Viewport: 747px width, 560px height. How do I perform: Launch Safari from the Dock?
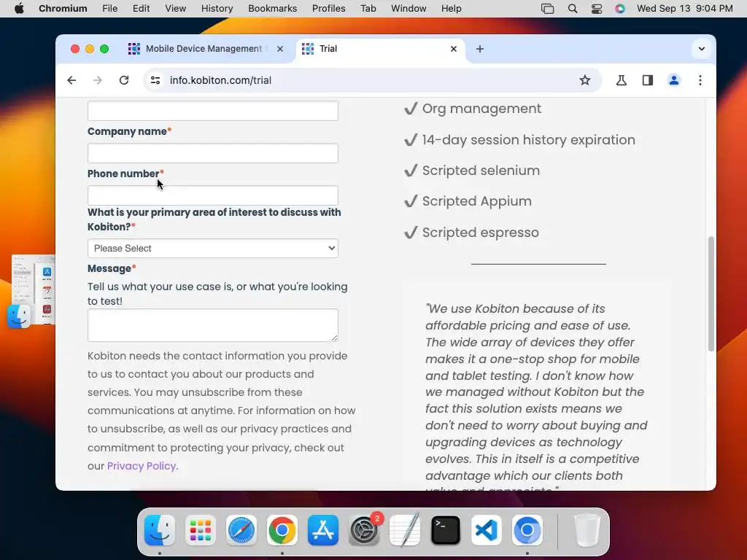click(241, 530)
